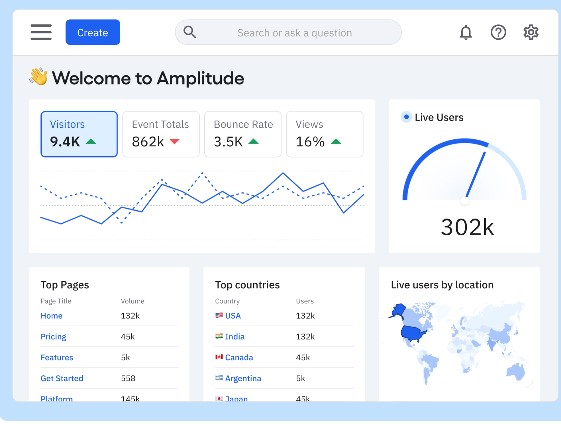Click Australia on the world map
The height and width of the screenshot is (424, 561).
coord(516,372)
